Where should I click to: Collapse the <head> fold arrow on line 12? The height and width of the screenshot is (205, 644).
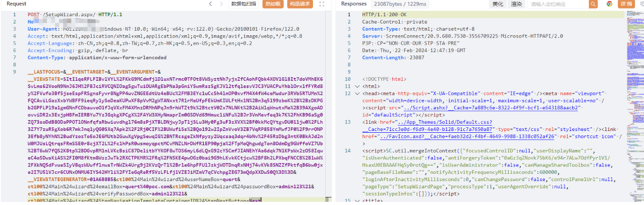358,93
